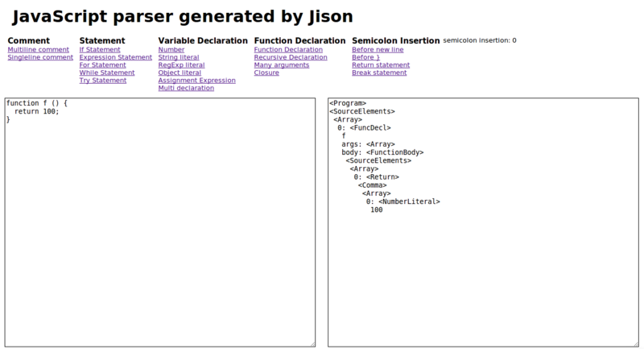Select the Object literal link

pyautogui.click(x=180, y=73)
